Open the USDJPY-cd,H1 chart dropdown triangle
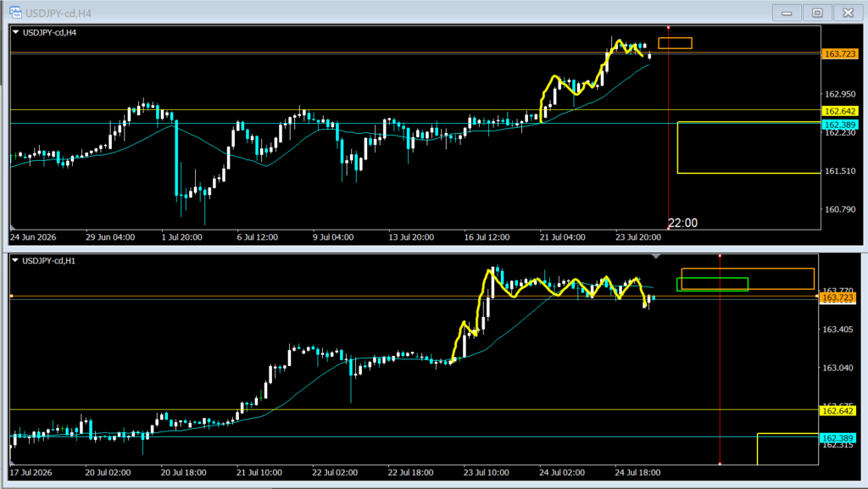The image size is (868, 489). (x=15, y=260)
